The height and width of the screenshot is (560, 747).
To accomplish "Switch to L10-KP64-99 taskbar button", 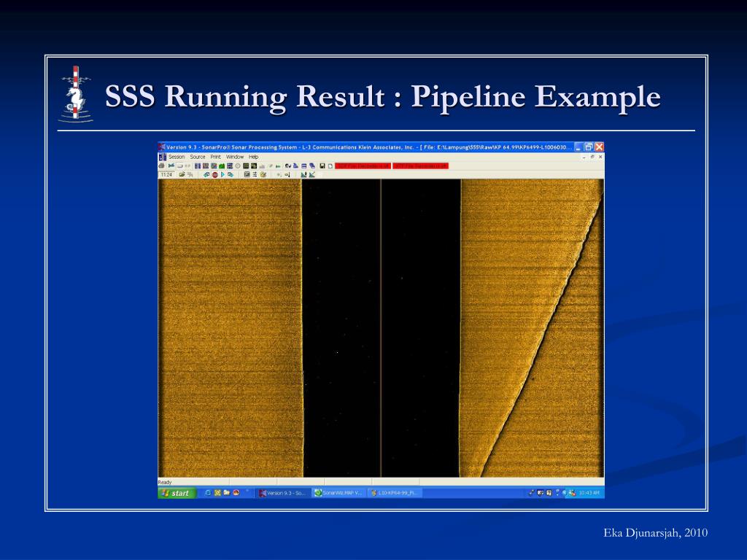I will pos(395,493).
